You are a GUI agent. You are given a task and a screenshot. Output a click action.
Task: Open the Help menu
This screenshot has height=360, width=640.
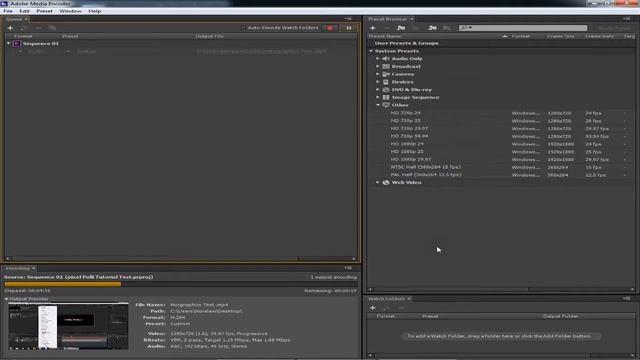[94, 11]
